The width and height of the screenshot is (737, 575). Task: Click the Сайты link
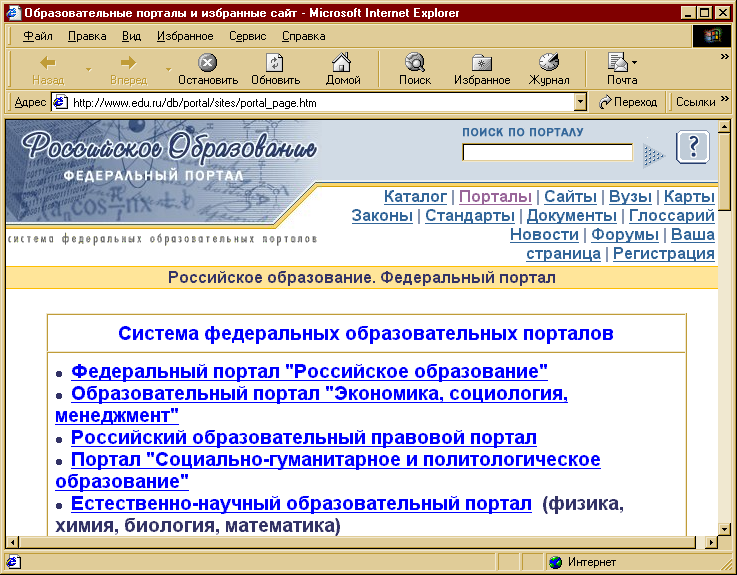coord(570,196)
